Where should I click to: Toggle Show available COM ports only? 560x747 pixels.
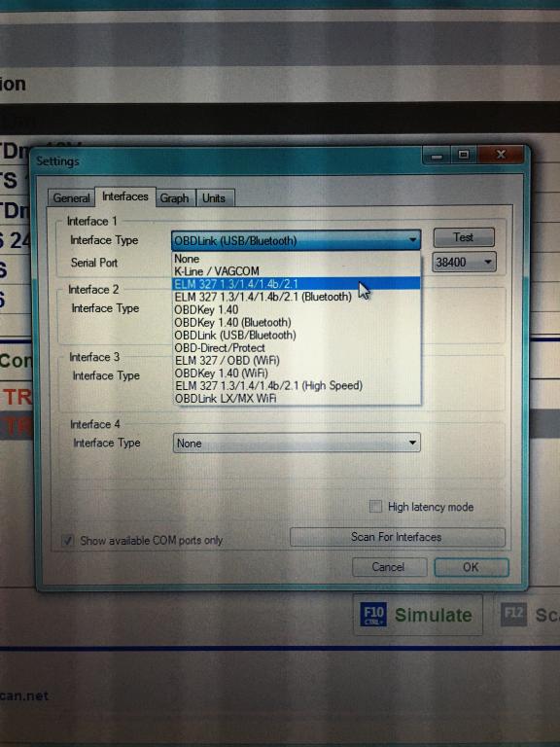click(x=68, y=540)
